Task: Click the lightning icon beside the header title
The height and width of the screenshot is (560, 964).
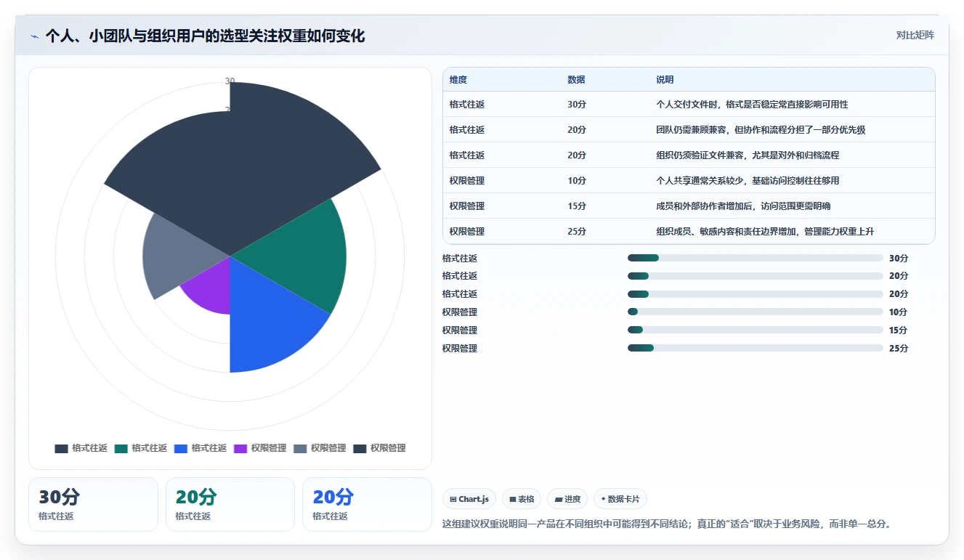Action: (x=35, y=36)
